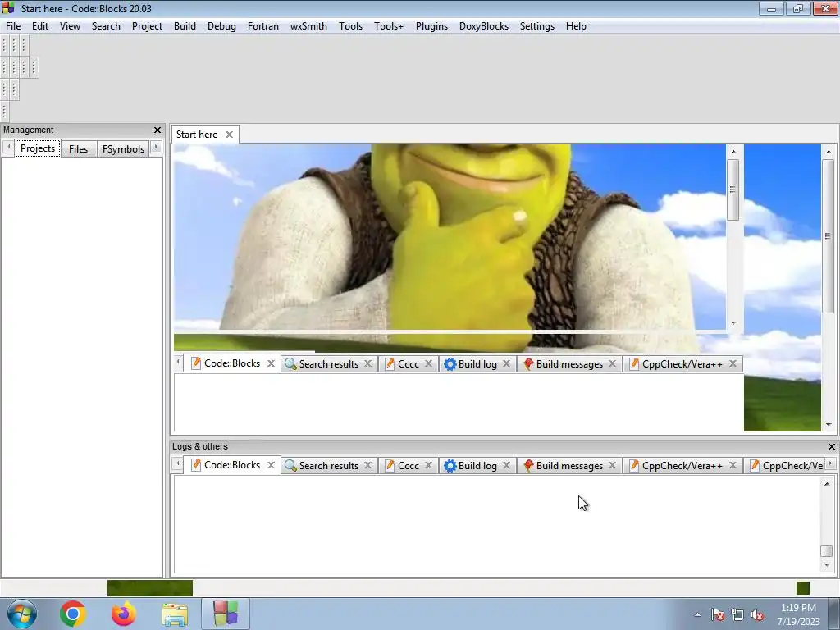Click Logs & others tabs right arrow
The height and width of the screenshot is (630, 840).
[830, 463]
